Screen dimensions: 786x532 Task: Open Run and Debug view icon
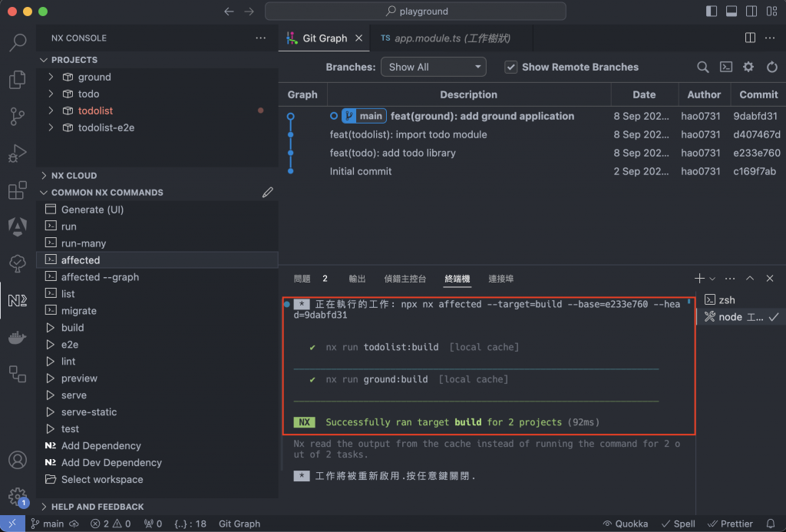[18, 154]
